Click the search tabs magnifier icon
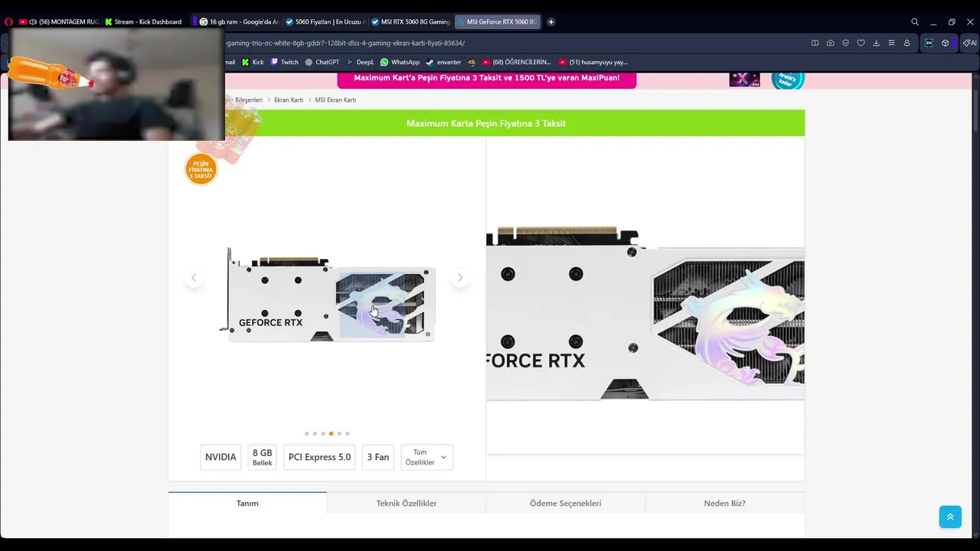980x551 pixels. pyautogui.click(x=915, y=22)
